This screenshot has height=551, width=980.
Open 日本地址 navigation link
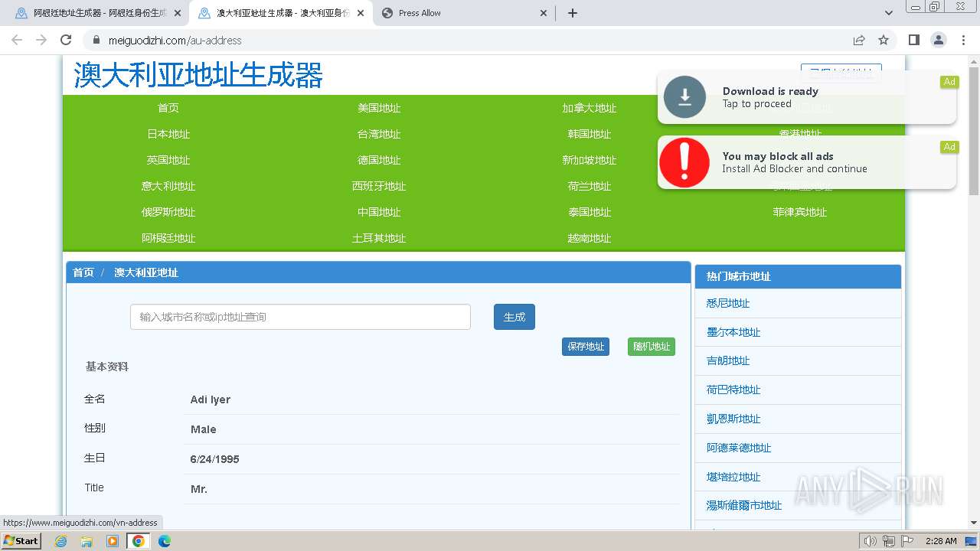click(x=168, y=134)
